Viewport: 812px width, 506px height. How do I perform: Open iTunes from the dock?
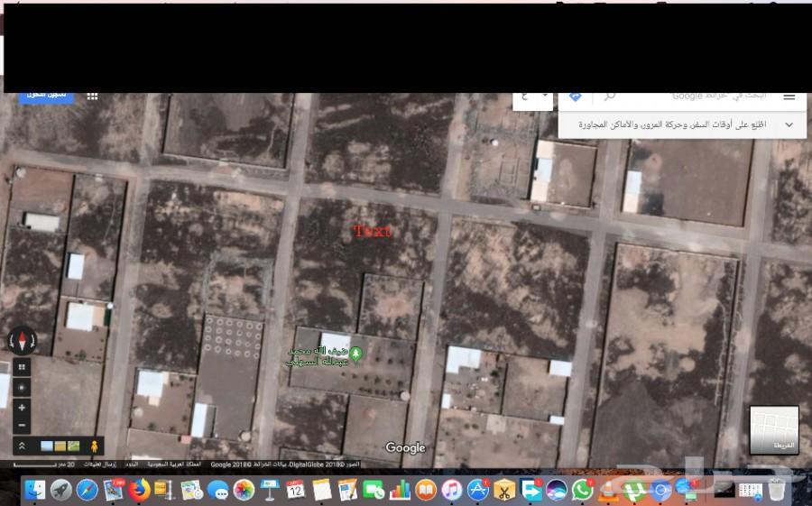pyautogui.click(x=452, y=490)
